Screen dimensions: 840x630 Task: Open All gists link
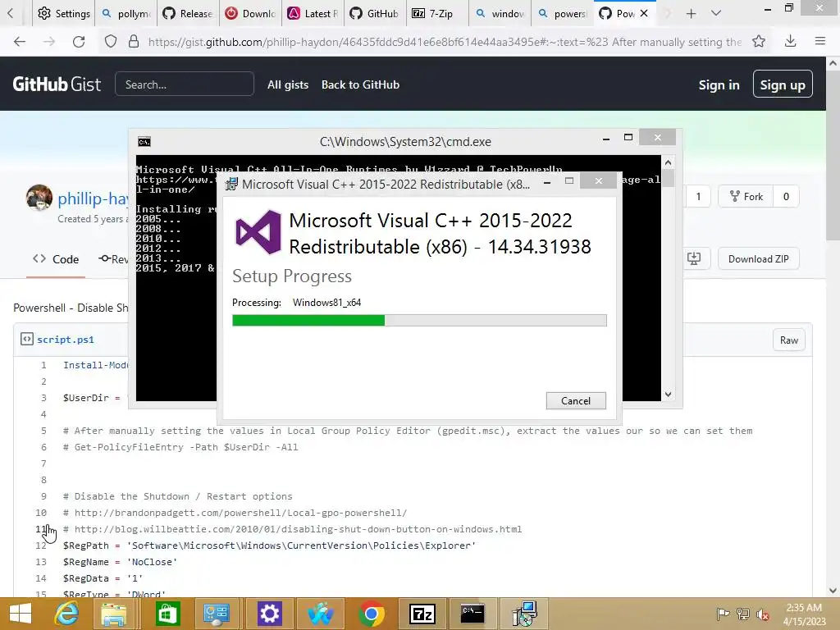coord(288,84)
